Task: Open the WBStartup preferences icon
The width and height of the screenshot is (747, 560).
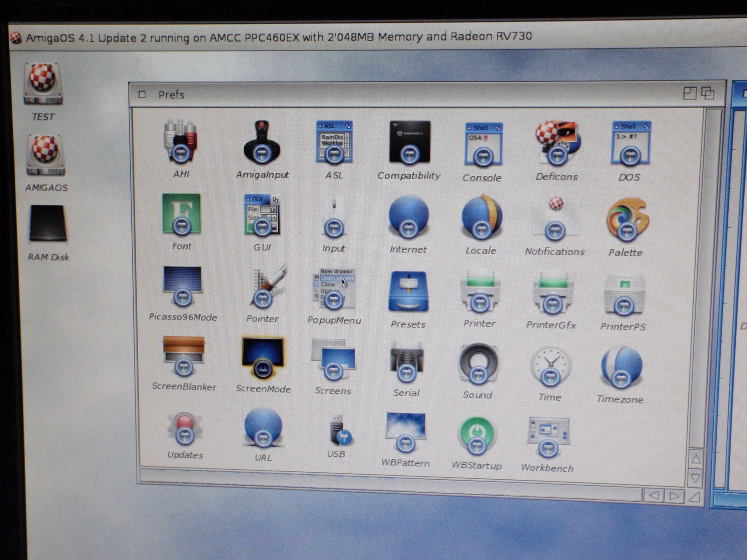Action: coord(477,435)
